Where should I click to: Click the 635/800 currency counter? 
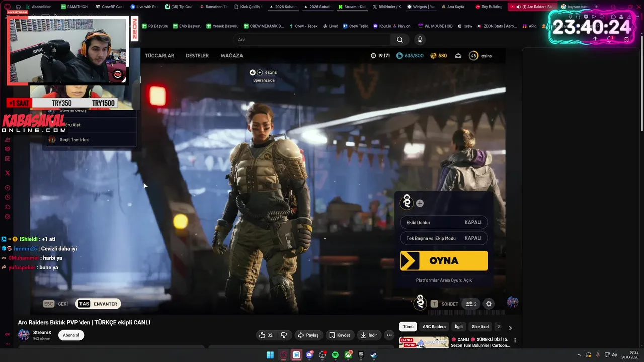(410, 56)
